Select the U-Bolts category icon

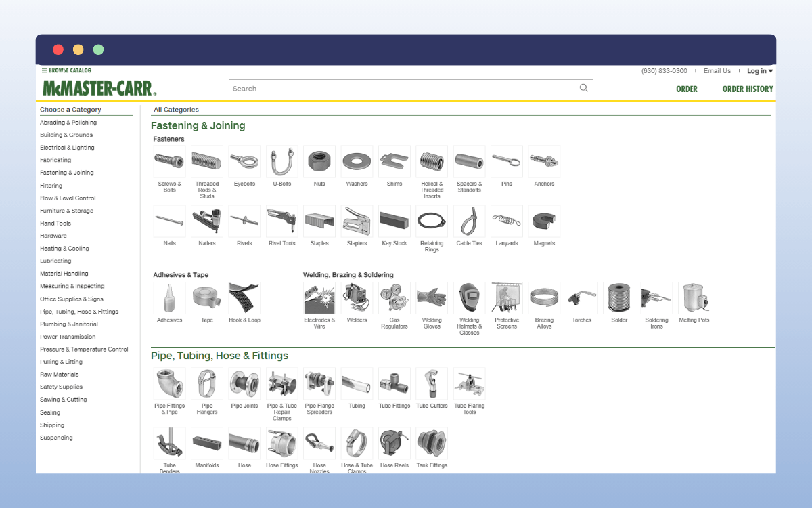coord(281,161)
